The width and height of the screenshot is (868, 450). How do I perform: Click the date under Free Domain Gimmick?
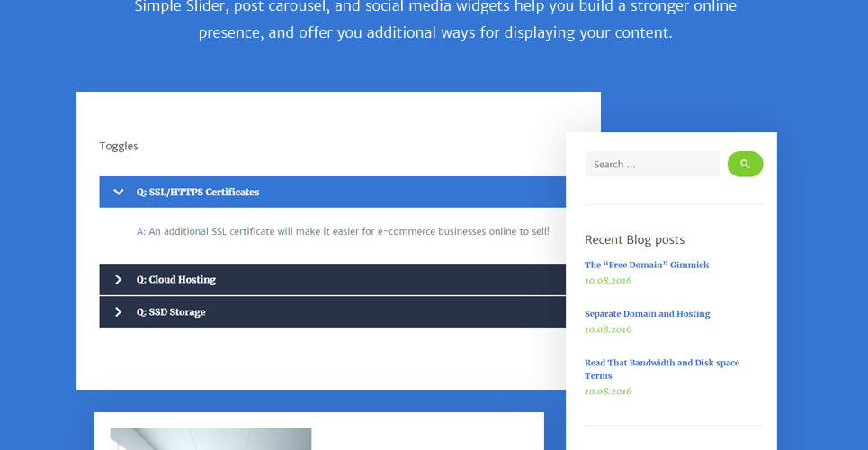608,281
